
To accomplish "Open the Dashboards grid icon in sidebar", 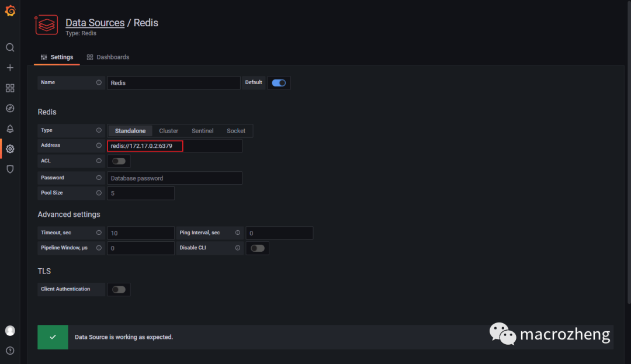I will point(10,88).
